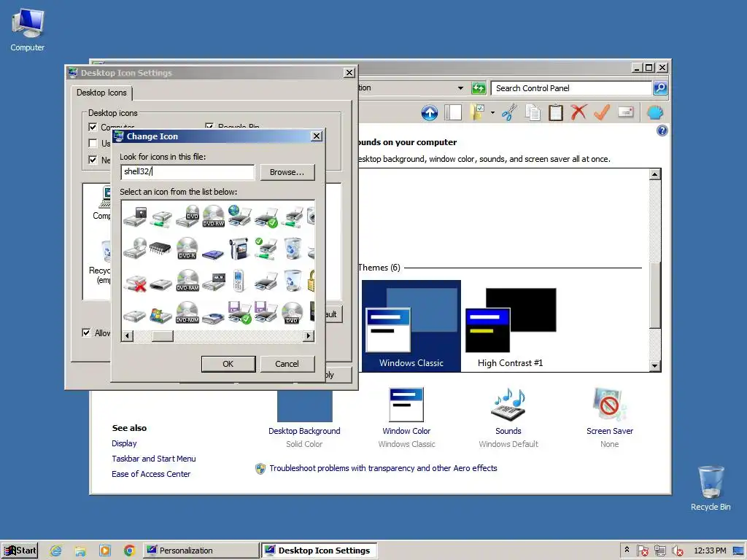The height and width of the screenshot is (560, 747).
Task: Select the DVD-ROM disc icon
Action: [x=187, y=313]
